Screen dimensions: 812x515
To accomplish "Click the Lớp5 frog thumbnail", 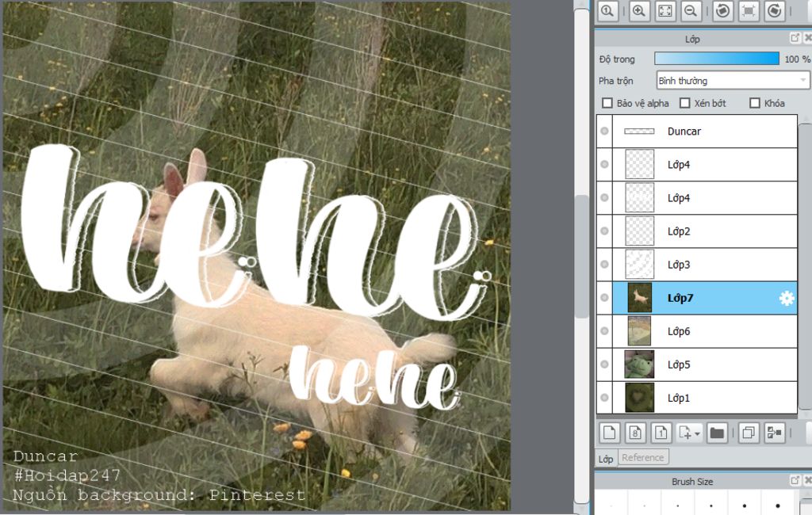I will pyautogui.click(x=640, y=364).
